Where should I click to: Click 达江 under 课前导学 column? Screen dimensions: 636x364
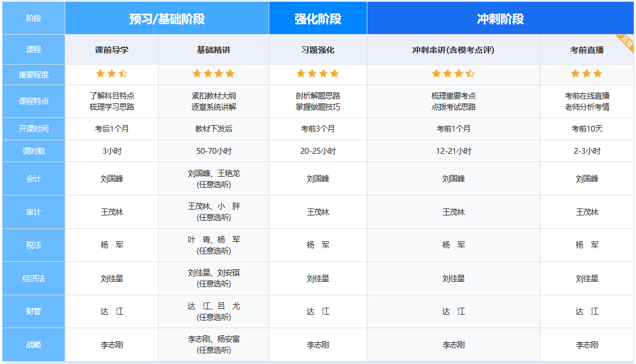tap(112, 311)
